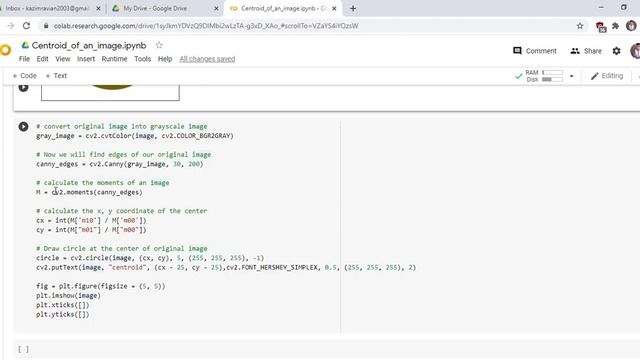Go forward in browser history
640x360 pixels.
click(11, 26)
